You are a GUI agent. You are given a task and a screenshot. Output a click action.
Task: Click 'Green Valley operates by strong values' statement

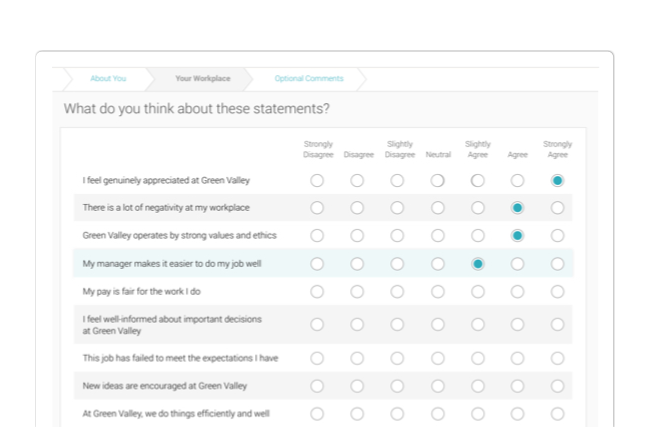pyautogui.click(x=179, y=235)
